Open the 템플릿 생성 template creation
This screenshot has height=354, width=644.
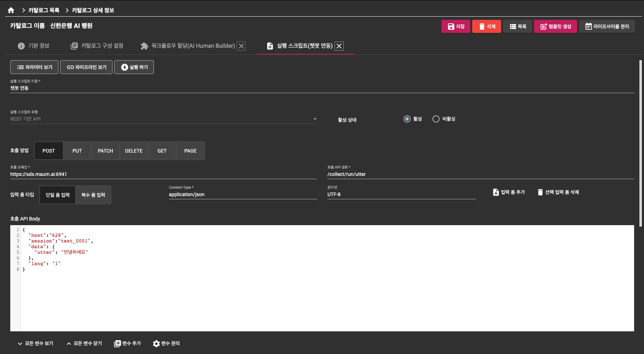[555, 27]
